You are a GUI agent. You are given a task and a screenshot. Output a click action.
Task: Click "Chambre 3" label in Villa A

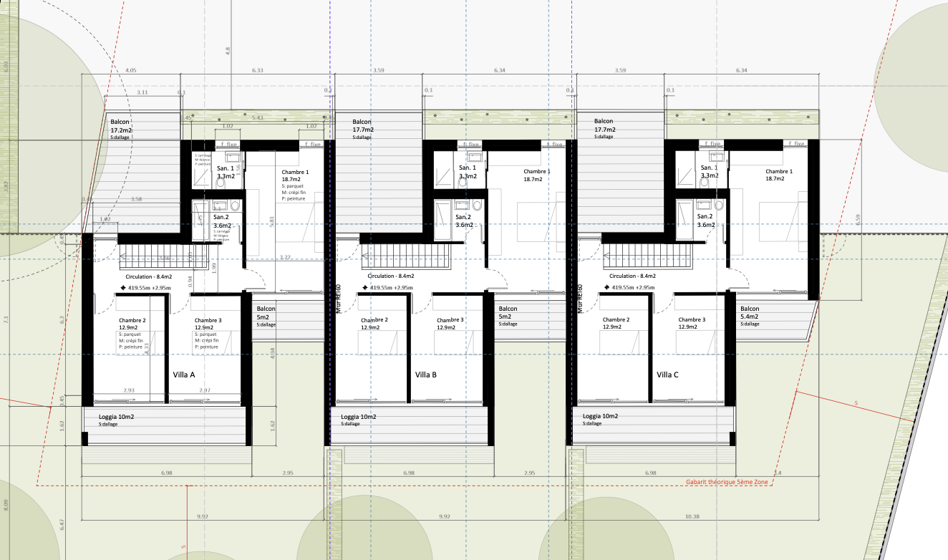pos(208,320)
